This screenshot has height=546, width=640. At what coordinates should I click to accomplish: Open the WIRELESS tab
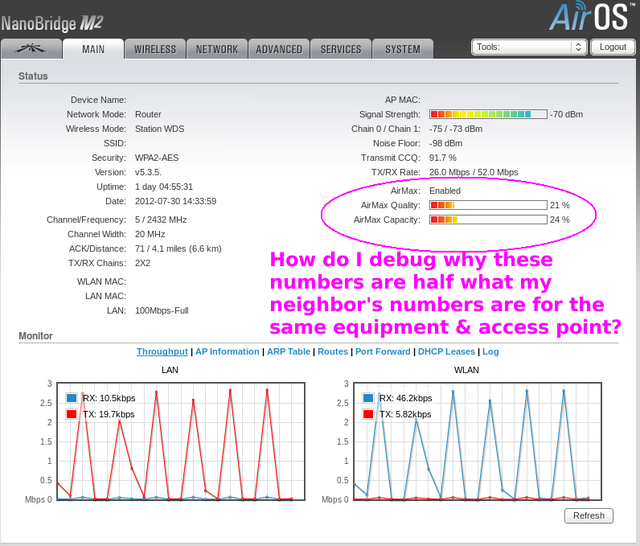155,49
